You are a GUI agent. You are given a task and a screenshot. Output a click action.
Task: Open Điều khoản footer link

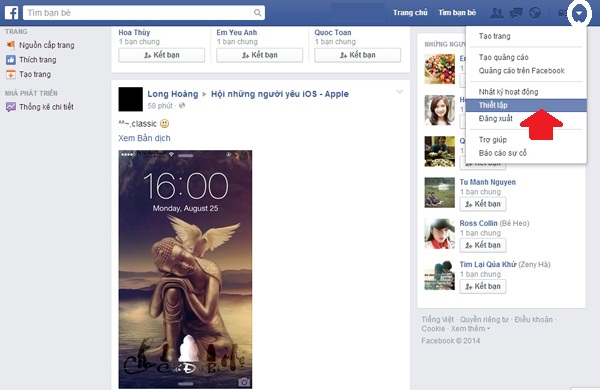click(x=533, y=320)
